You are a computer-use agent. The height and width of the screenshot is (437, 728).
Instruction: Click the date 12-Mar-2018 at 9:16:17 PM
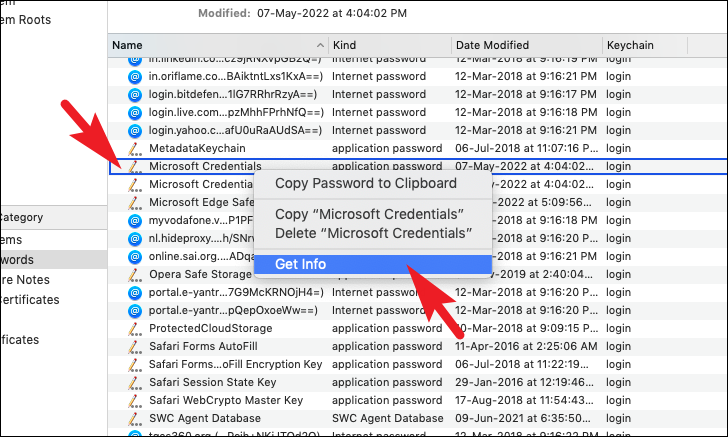click(x=526, y=95)
